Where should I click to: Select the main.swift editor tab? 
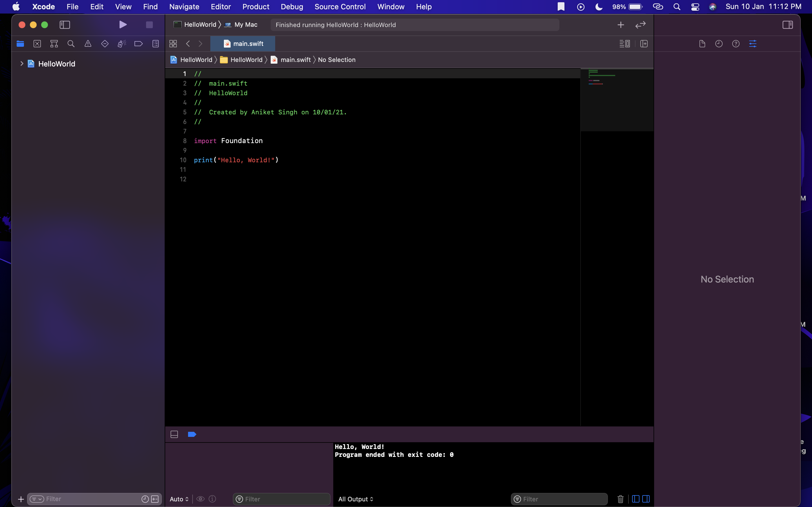243,44
